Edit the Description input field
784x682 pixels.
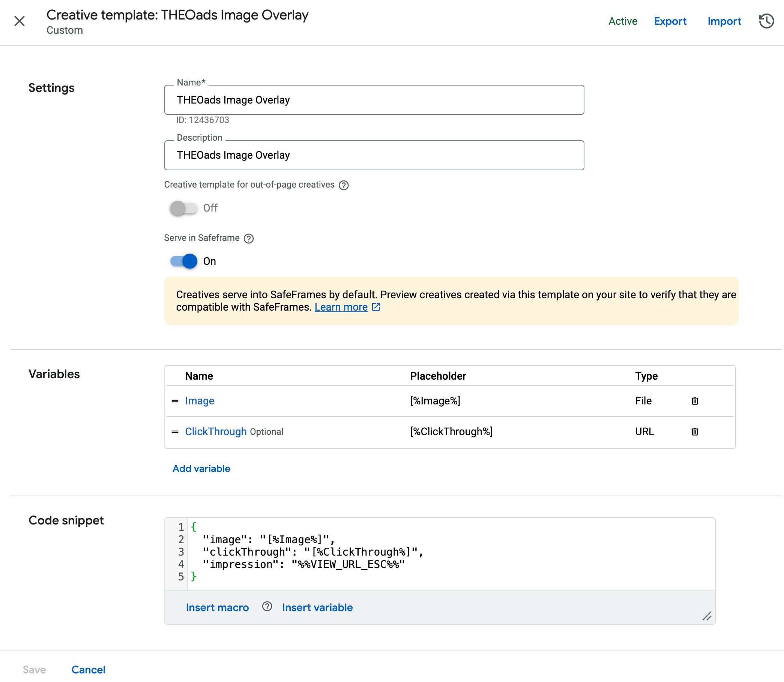click(x=374, y=155)
